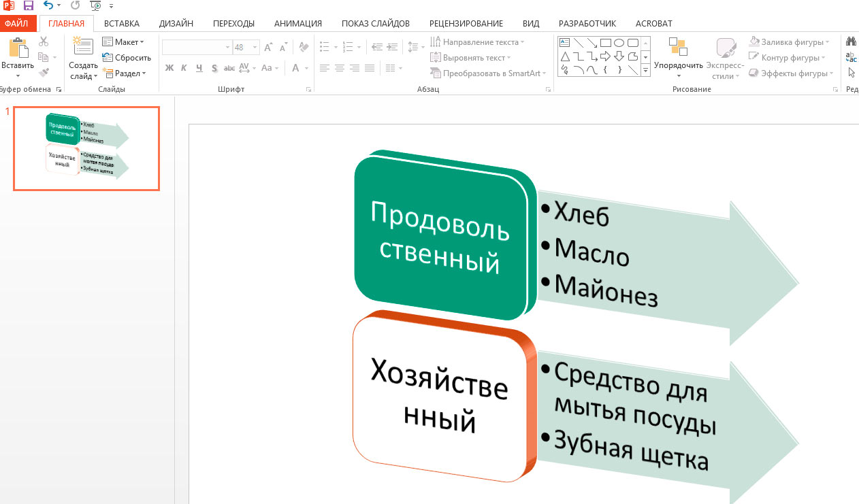Switch to the ПОКАЗ СЛАЙДОВ tab
The width and height of the screenshot is (859, 504).
pyautogui.click(x=376, y=23)
